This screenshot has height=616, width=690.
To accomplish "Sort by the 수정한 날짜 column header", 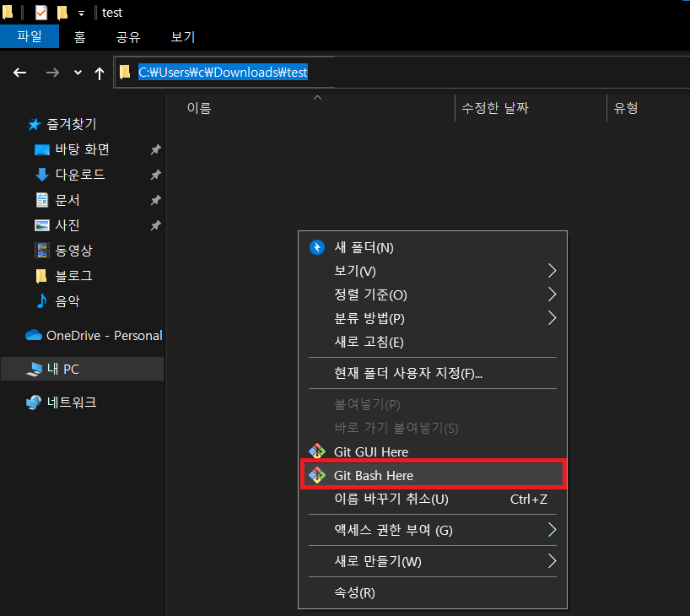I will 495,108.
